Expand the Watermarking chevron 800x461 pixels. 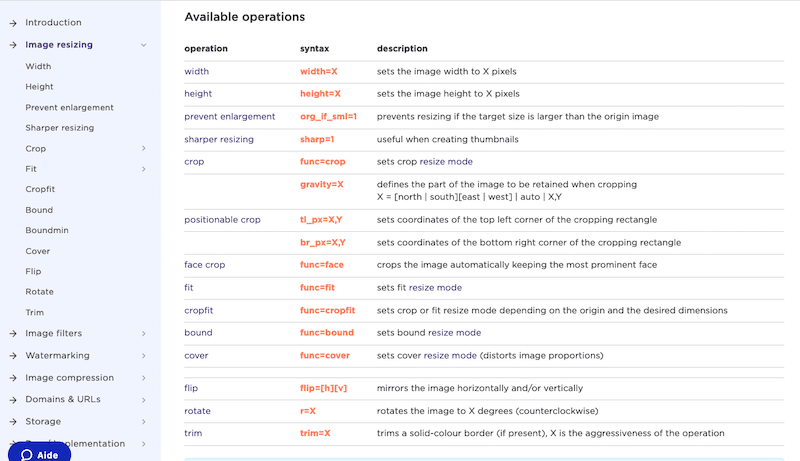[143, 355]
